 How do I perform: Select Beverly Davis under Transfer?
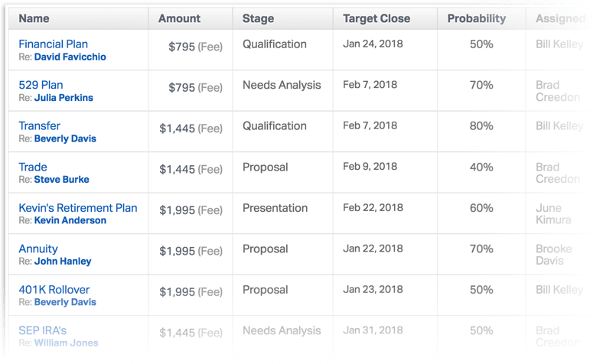pos(65,138)
